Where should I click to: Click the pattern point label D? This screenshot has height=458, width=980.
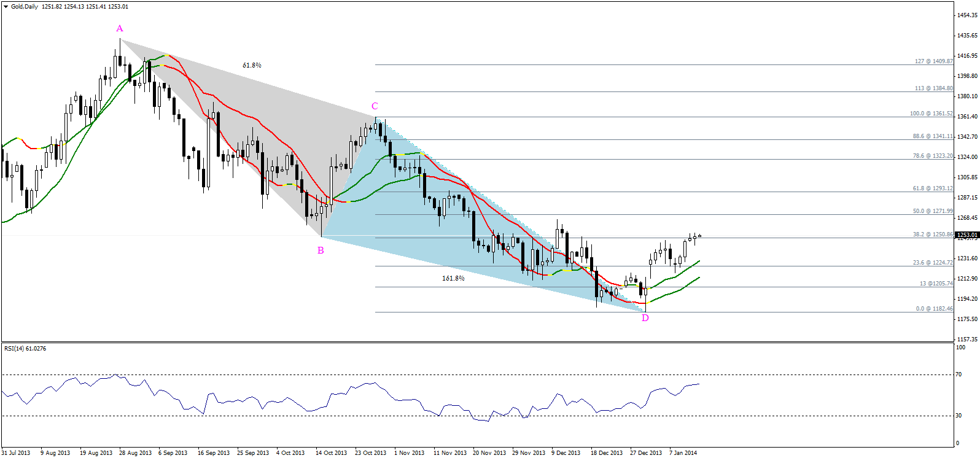[645, 318]
